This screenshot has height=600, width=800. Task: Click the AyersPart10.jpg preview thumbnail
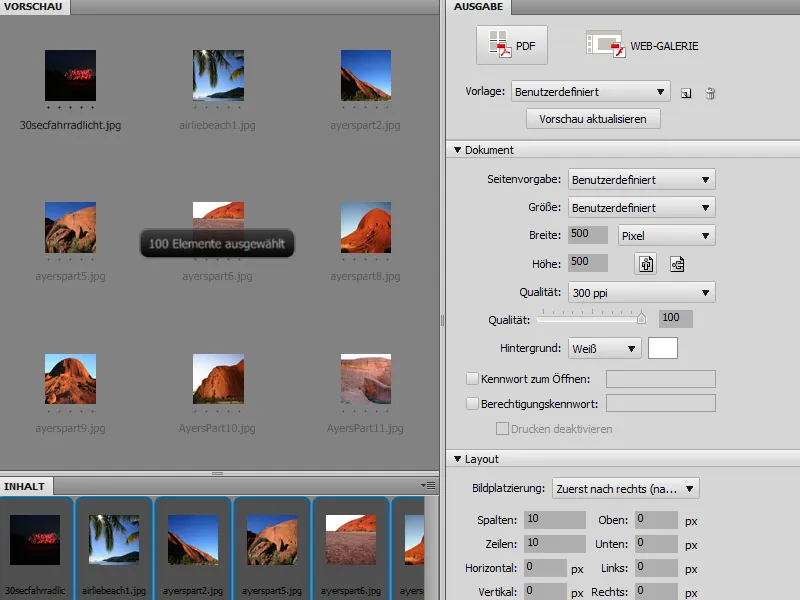pyautogui.click(x=218, y=379)
